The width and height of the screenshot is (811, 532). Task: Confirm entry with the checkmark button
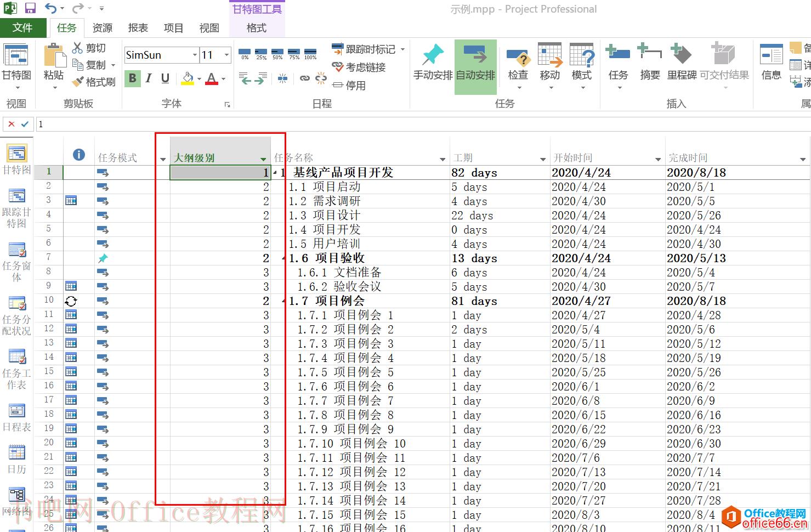(25, 124)
